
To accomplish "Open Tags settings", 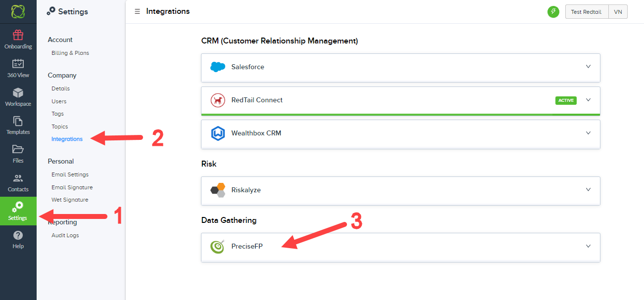I will (57, 114).
